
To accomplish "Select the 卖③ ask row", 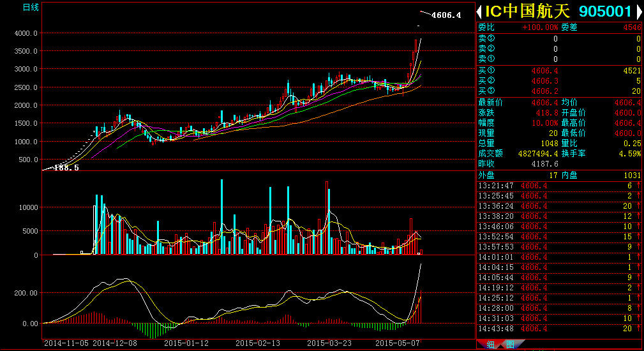I will click(x=559, y=38).
